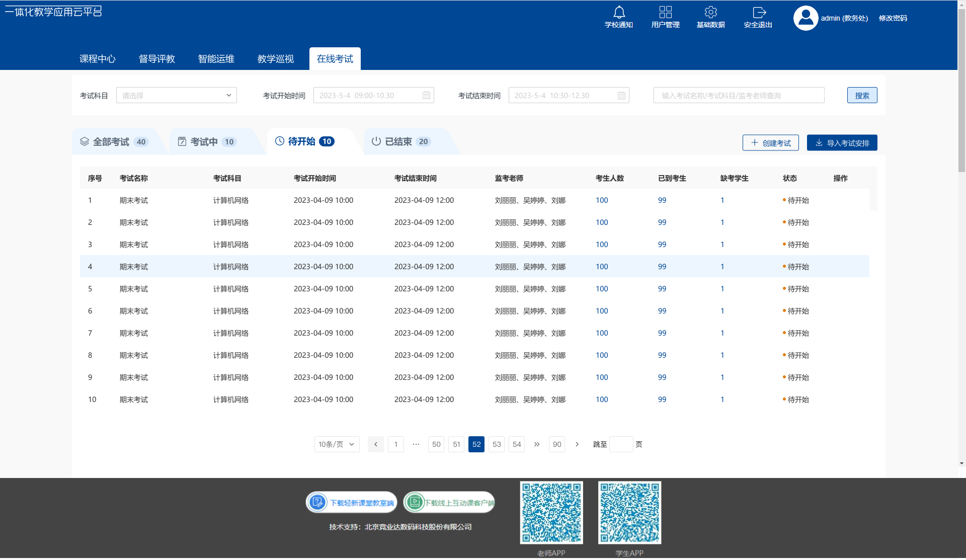Click the double-arrow jump-forward pages icon
This screenshot has width=966, height=560.
[x=537, y=444]
